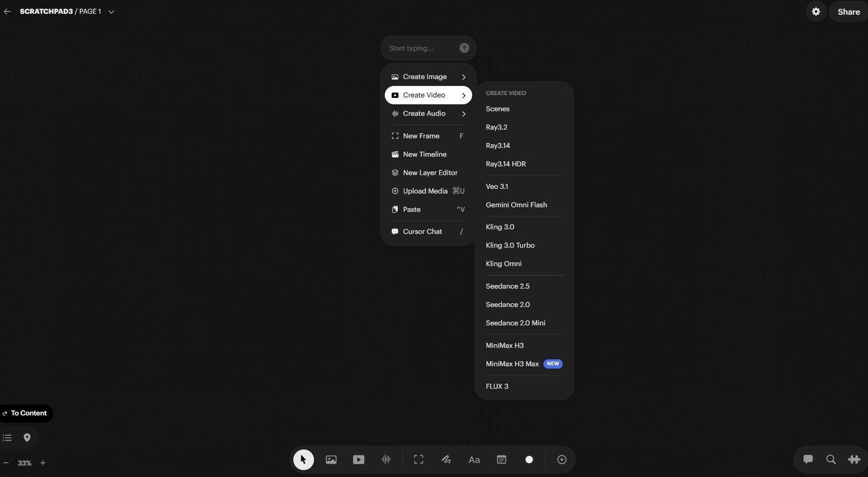Open comments chat bubble bottom right
Screen dimensions: 868x477
tap(808, 459)
